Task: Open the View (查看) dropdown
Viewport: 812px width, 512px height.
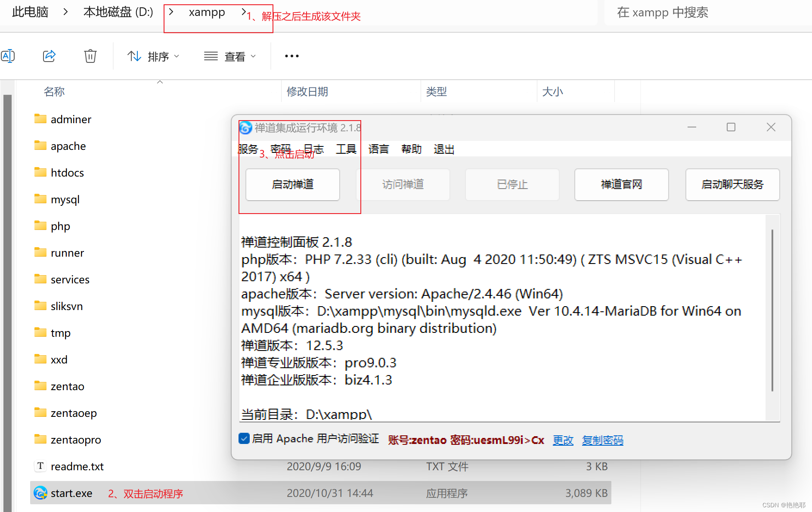Action: (x=230, y=56)
